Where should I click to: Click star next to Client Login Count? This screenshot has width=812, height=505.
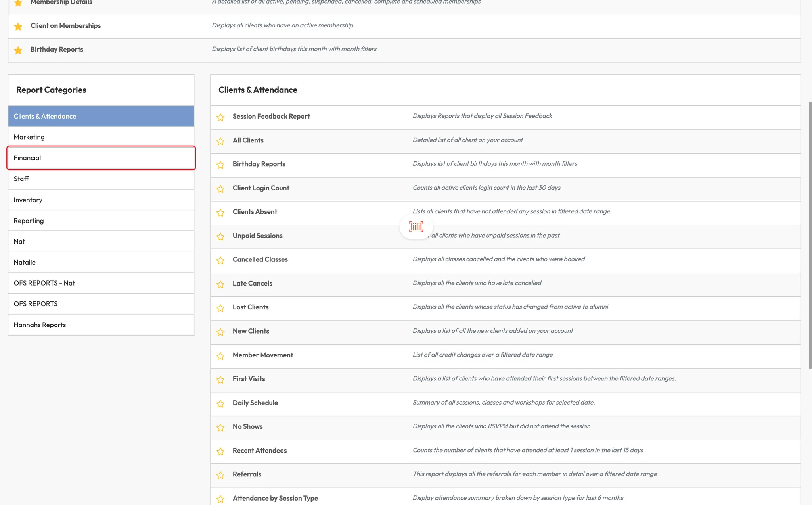click(x=220, y=189)
